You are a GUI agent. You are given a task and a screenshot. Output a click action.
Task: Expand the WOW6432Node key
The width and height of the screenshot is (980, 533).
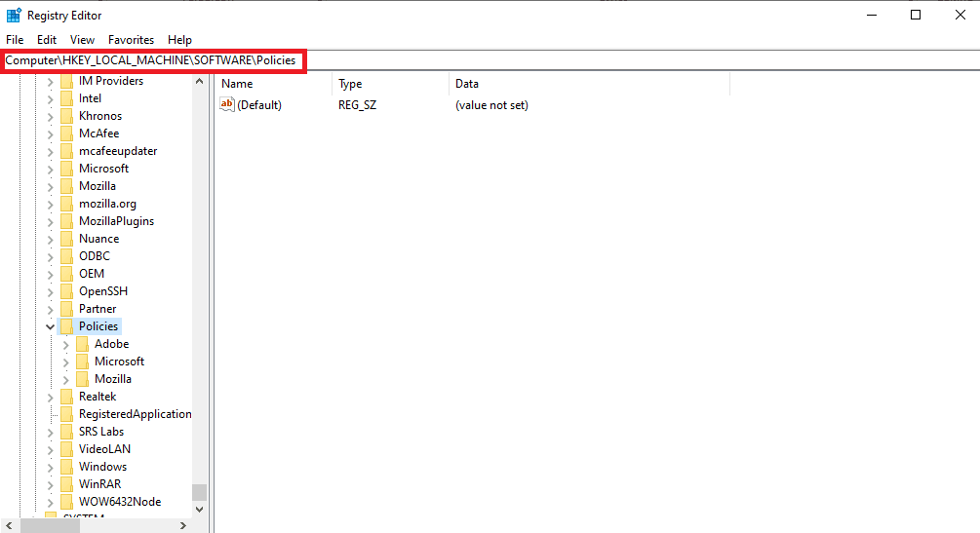click(50, 502)
